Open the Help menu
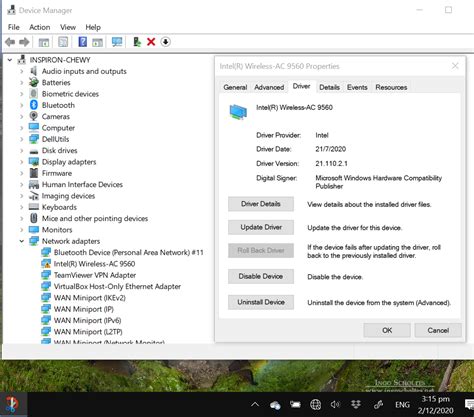The width and height of the screenshot is (474, 417). pos(93,27)
